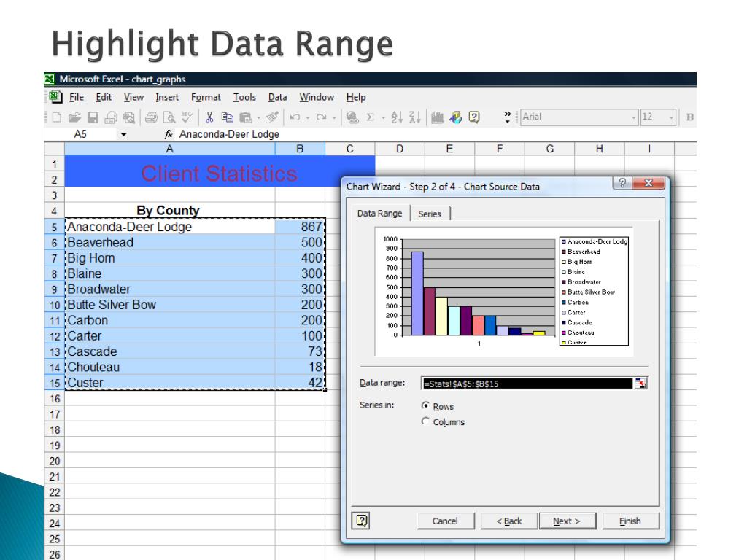Click the dialog's help icon button at bottom-left
This screenshot has height=560, width=747.
point(360,521)
